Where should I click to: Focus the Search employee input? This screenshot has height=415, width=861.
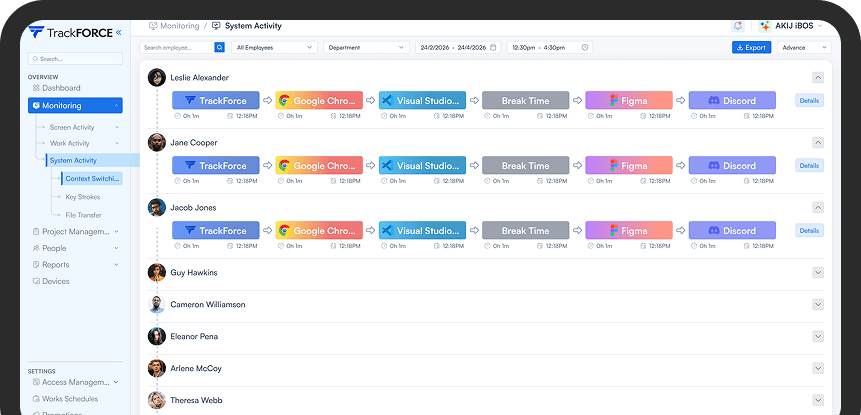tap(177, 48)
